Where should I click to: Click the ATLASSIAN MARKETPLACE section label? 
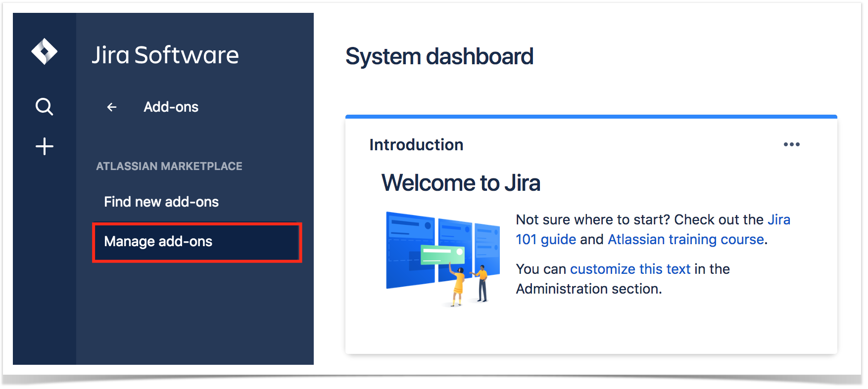click(x=169, y=166)
